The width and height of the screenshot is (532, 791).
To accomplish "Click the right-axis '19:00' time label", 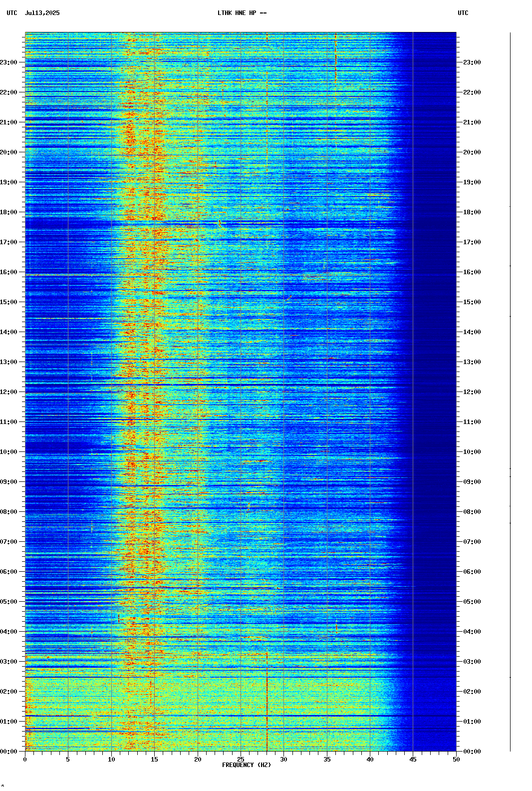I will pyautogui.click(x=472, y=182).
